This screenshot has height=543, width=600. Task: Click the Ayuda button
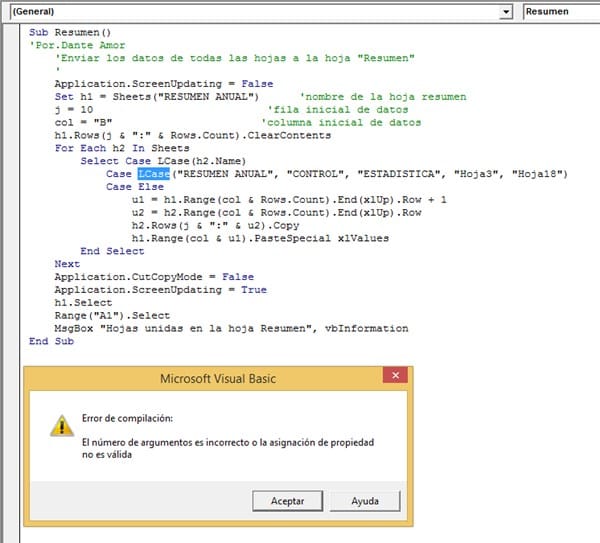pyautogui.click(x=365, y=501)
